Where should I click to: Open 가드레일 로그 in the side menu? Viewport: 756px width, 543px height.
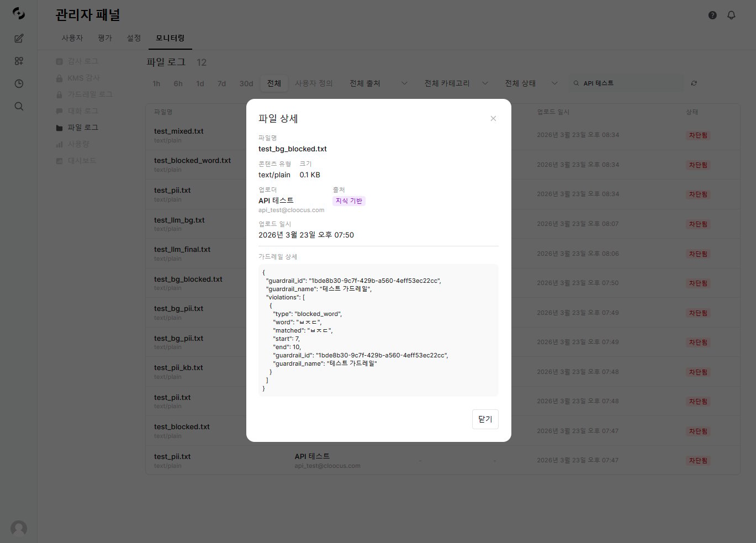click(90, 94)
